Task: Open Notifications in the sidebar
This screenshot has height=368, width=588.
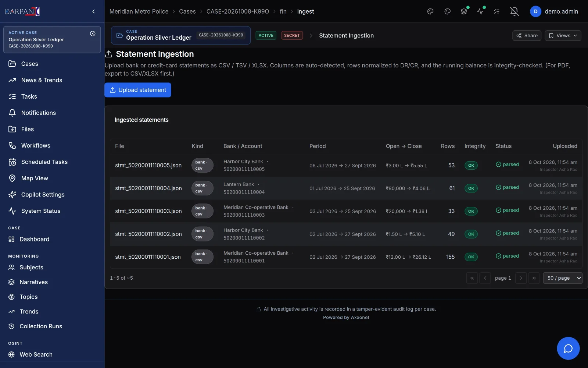Action: 52,113
